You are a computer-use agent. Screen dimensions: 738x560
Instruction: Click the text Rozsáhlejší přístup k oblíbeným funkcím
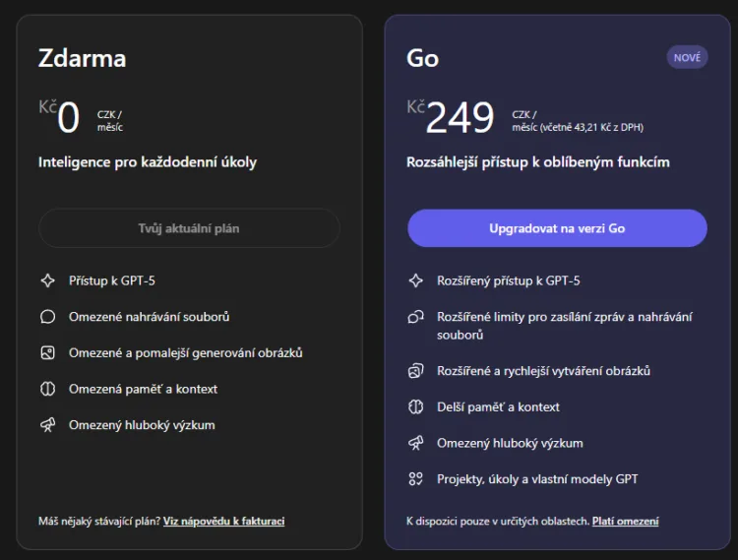[538, 162]
